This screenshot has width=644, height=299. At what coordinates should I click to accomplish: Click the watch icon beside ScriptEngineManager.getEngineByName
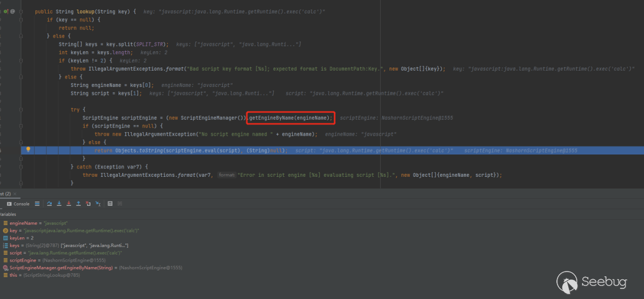(6, 267)
